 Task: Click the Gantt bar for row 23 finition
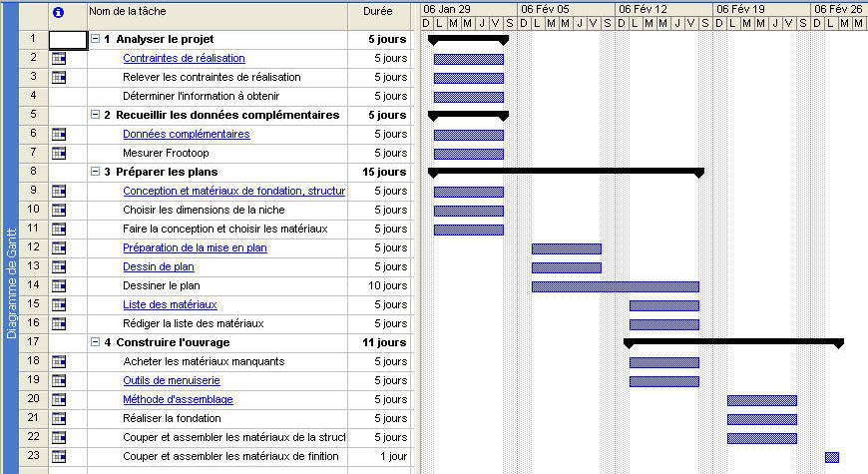[x=831, y=457]
